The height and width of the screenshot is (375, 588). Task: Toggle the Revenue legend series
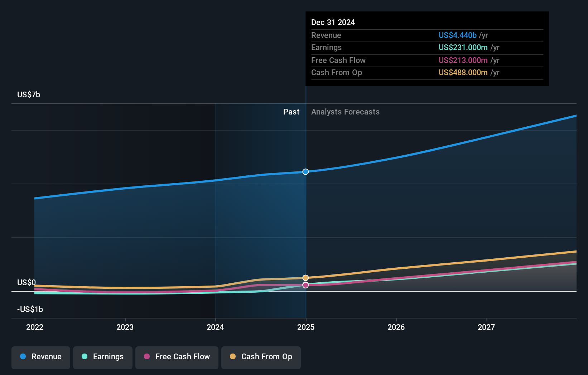[x=41, y=357]
